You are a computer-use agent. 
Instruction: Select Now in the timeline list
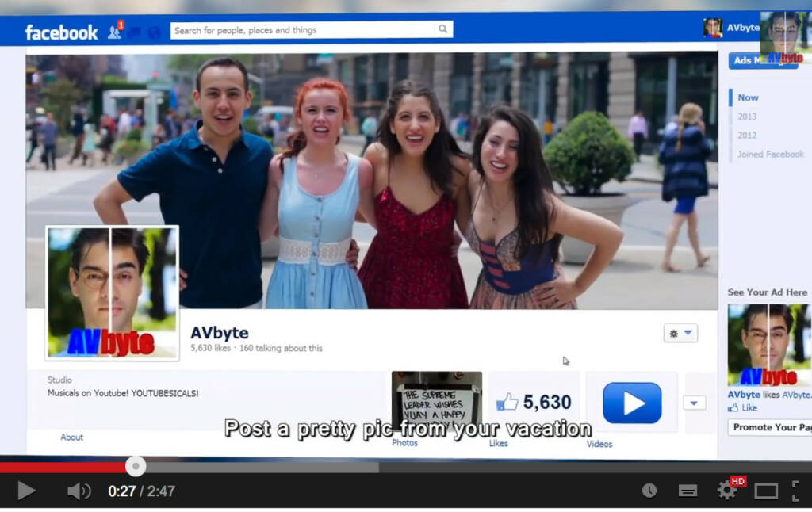(748, 97)
